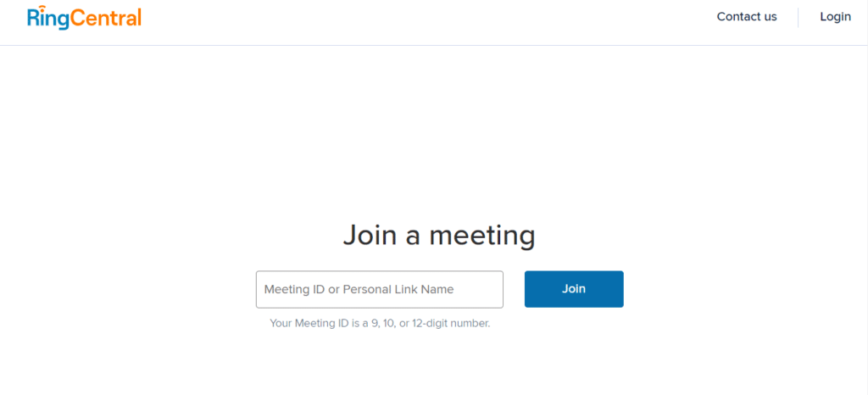Click the "Meeting ID" placeholder in the text box
The image size is (868, 395).
(294, 289)
